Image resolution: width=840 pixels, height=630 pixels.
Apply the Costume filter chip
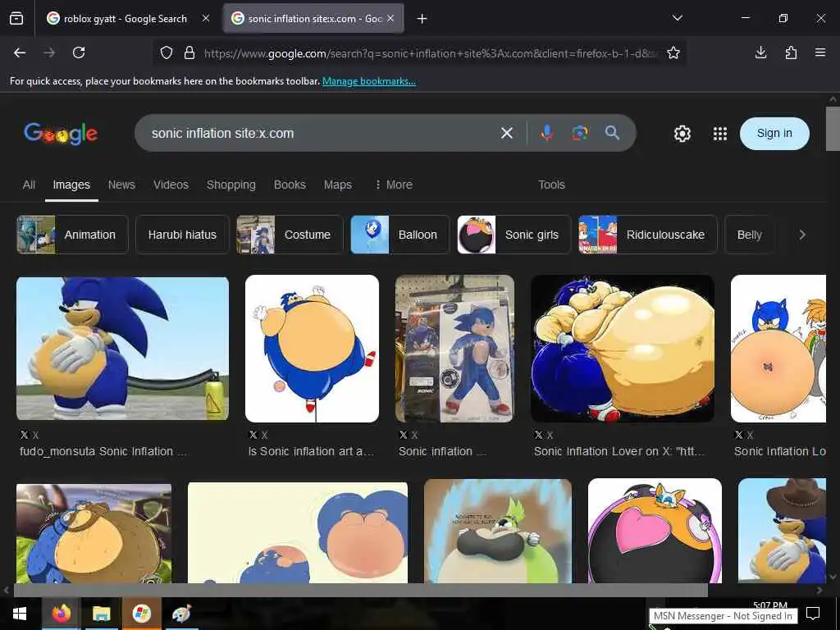click(x=290, y=235)
